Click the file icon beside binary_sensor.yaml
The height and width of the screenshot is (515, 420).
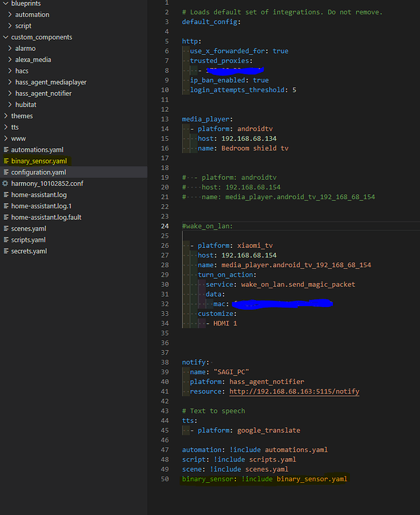point(6,161)
